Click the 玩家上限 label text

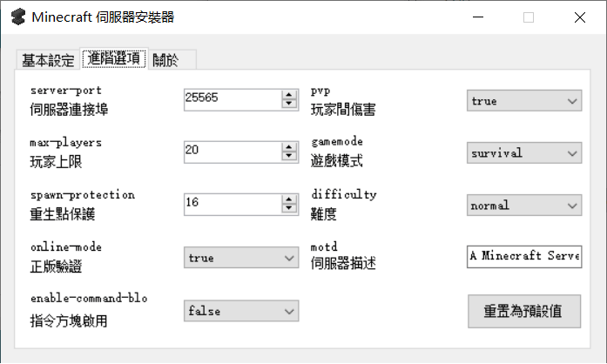(x=56, y=161)
